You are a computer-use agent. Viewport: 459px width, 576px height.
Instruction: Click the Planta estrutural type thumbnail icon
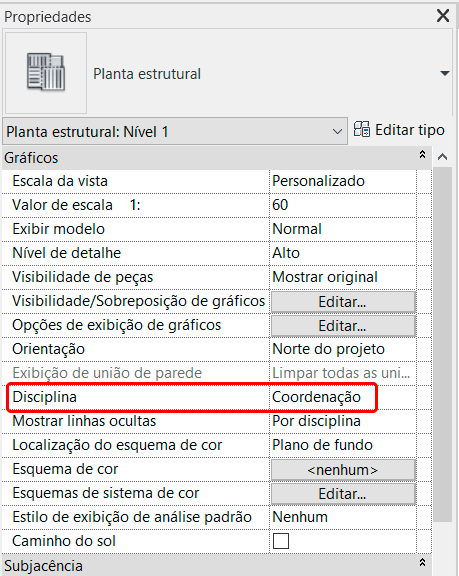tap(46, 72)
